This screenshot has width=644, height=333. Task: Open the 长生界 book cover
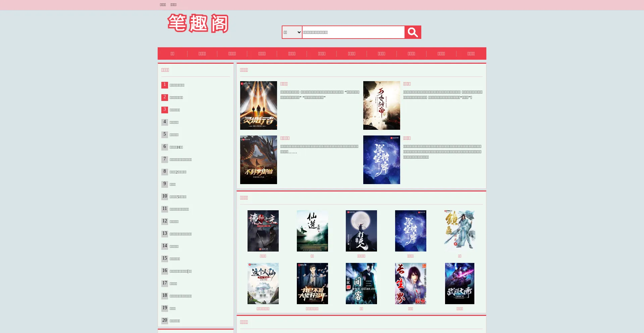click(x=411, y=283)
